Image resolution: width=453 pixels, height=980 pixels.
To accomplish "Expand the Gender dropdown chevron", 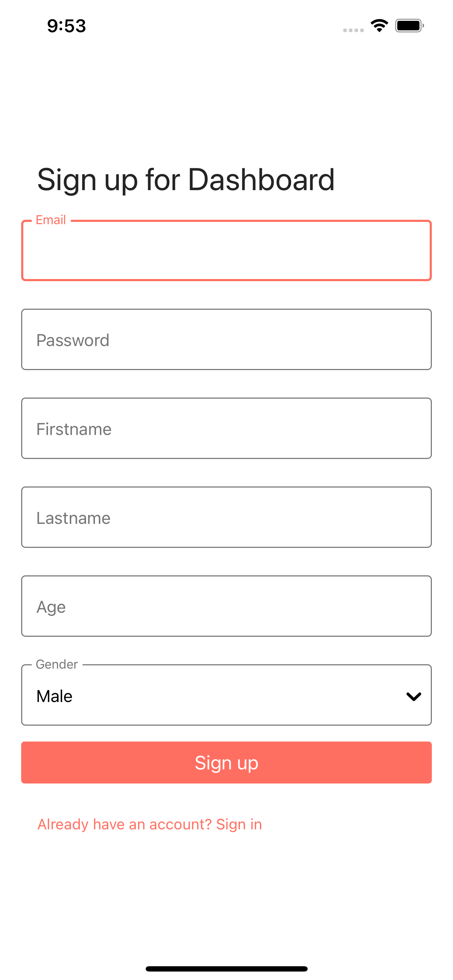I will tap(413, 696).
